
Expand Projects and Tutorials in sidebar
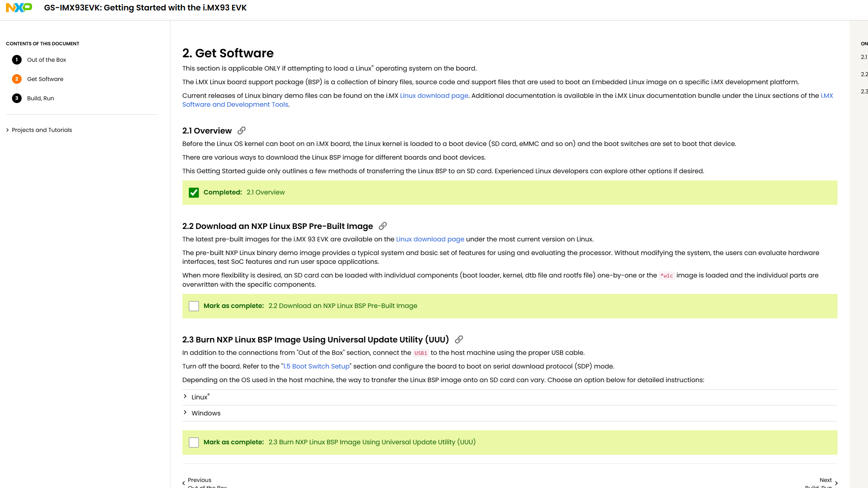pos(42,130)
